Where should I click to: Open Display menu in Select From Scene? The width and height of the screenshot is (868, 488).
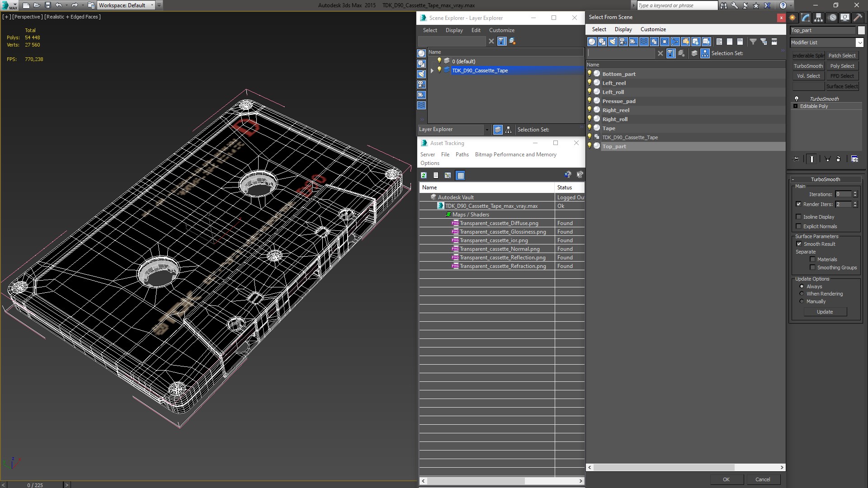[623, 29]
